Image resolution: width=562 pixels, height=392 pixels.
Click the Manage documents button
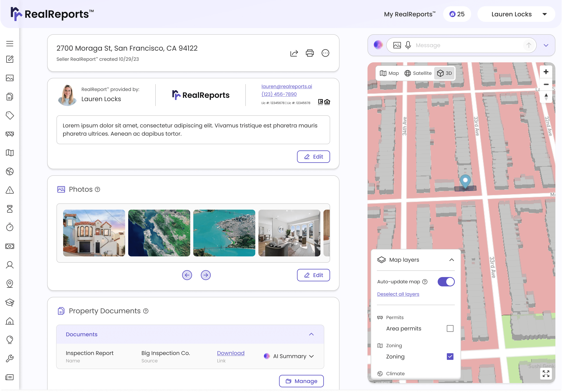[301, 381]
